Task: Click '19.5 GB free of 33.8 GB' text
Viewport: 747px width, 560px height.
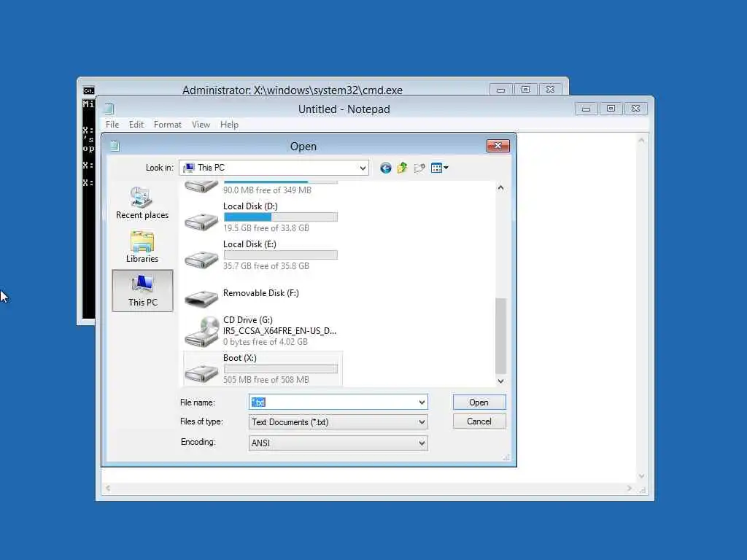Action: (266, 228)
